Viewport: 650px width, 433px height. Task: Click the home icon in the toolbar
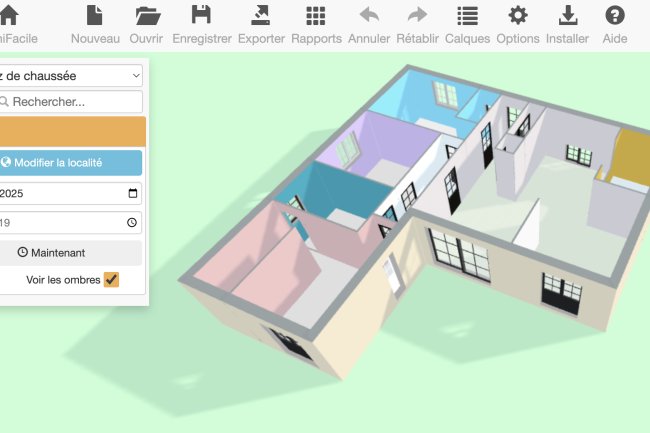click(x=9, y=15)
